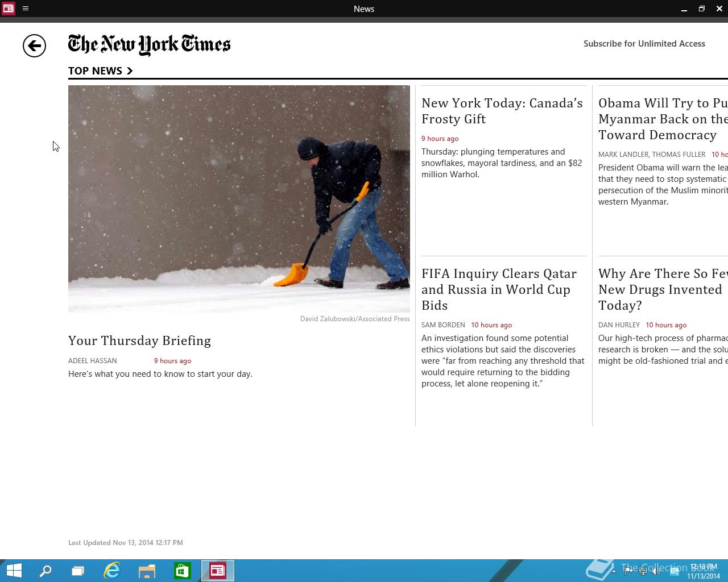Open Search from the taskbar
The image size is (728, 582).
[x=45, y=571]
